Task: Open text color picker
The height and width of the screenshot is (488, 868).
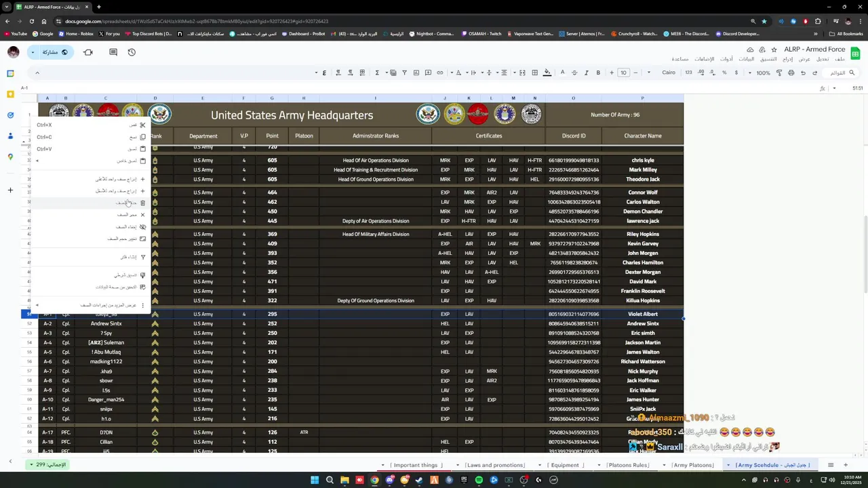Action: click(x=562, y=73)
